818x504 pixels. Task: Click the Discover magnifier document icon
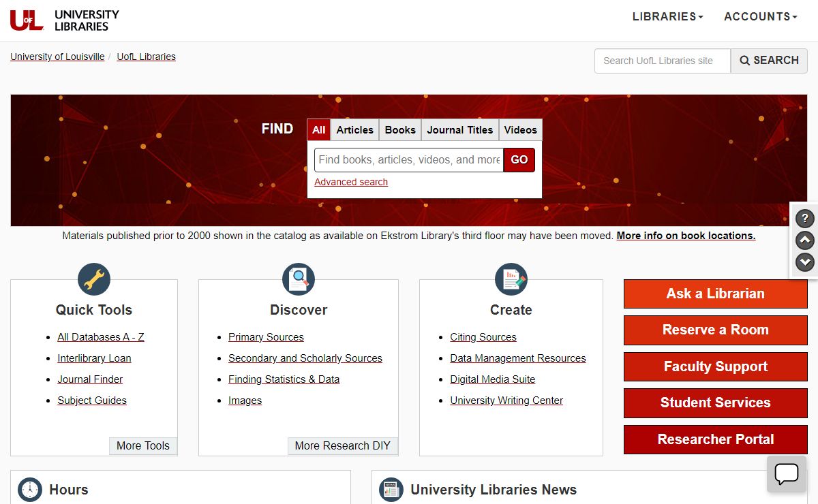299,279
